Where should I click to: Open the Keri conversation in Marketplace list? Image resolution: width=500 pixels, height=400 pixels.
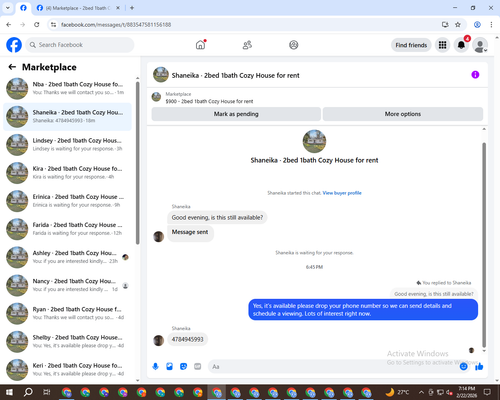[67, 370]
